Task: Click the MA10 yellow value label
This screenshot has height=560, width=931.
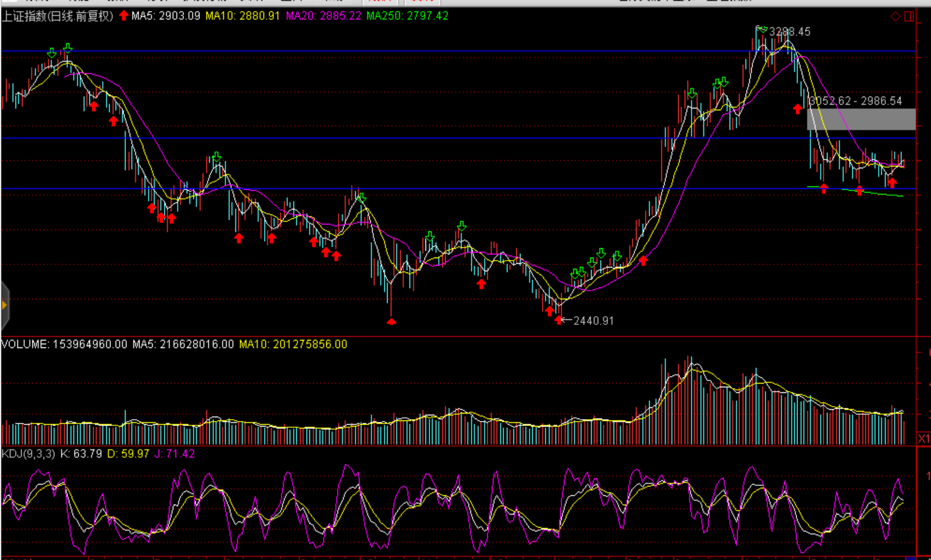Action: (243, 16)
